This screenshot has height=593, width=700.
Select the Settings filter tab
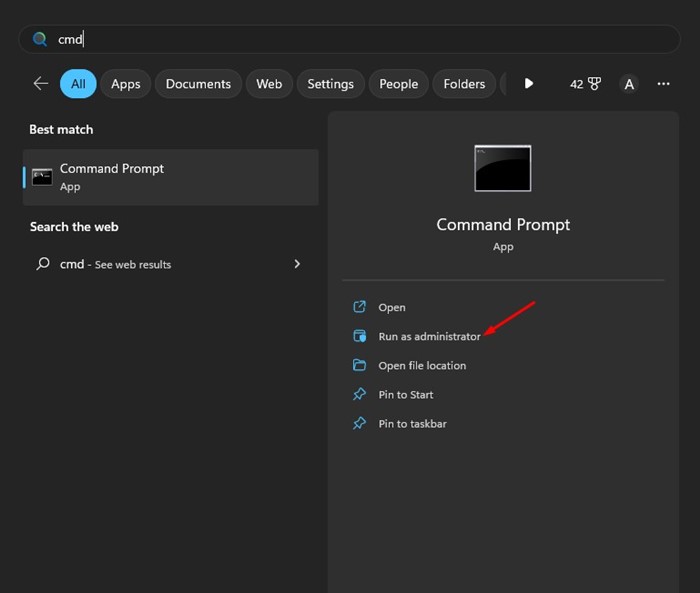pos(330,84)
